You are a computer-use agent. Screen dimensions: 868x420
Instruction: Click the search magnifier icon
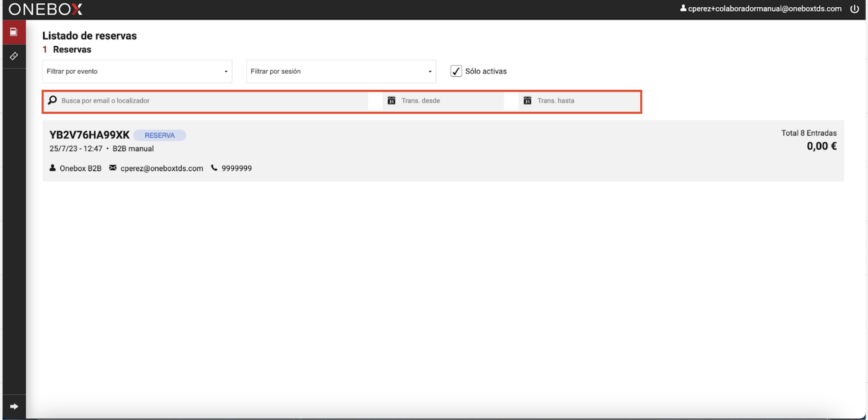53,100
